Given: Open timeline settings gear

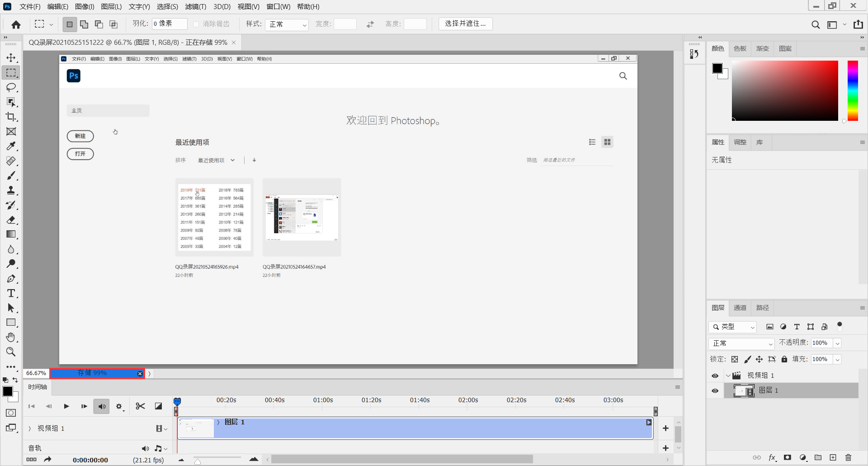Looking at the screenshot, I should 119,407.
